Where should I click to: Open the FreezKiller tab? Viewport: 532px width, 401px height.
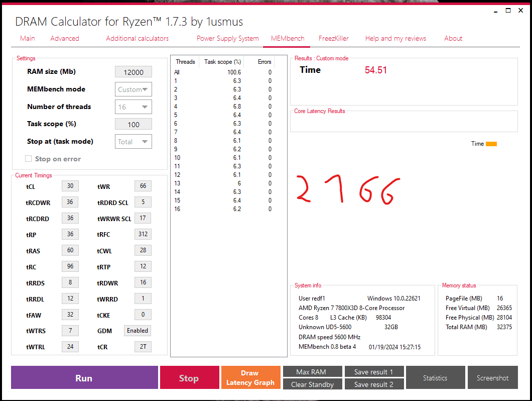(334, 38)
